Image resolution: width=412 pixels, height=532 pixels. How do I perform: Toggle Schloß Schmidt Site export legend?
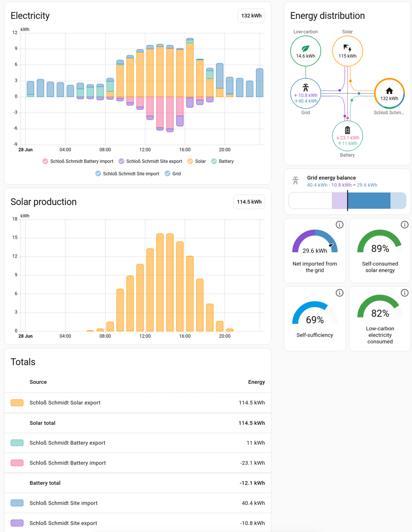[150, 161]
